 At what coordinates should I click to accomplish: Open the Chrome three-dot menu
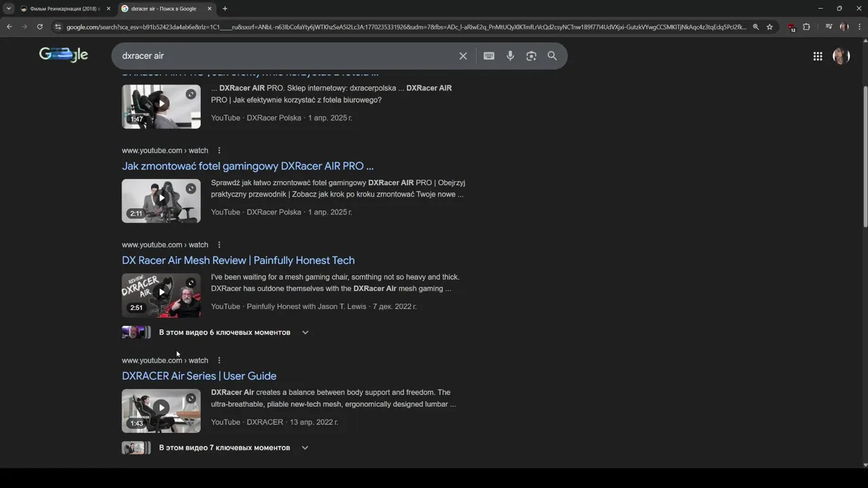tap(859, 27)
